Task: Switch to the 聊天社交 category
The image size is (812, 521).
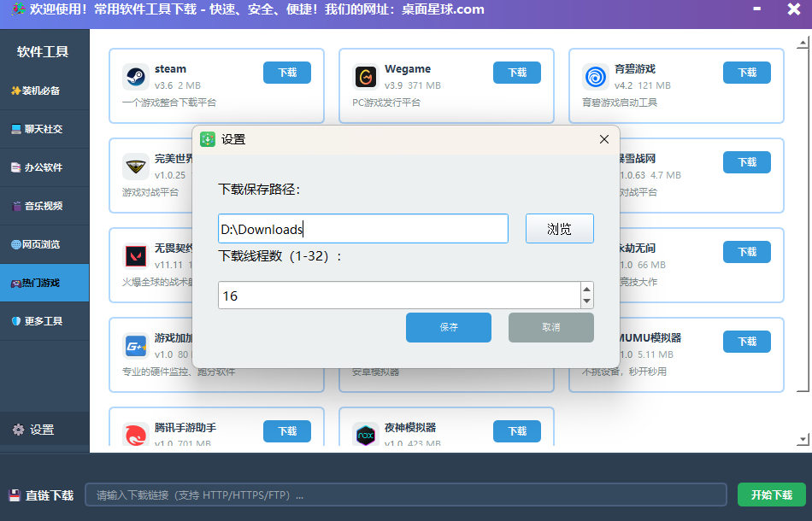Action: pyautogui.click(x=44, y=129)
